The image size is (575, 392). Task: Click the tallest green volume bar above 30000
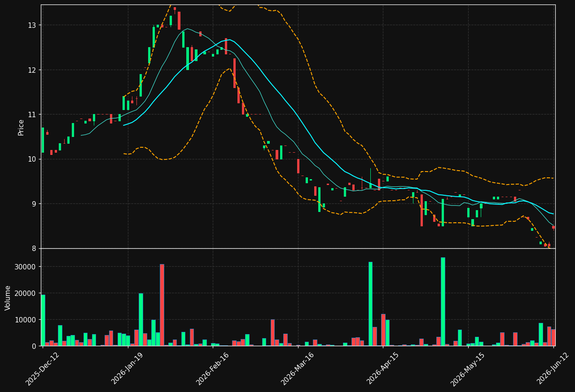click(x=443, y=302)
